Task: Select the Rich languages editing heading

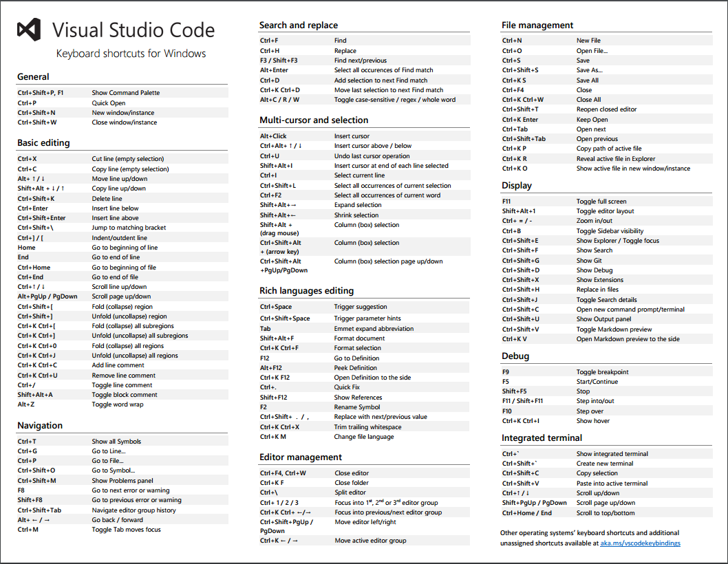Action: (x=306, y=290)
